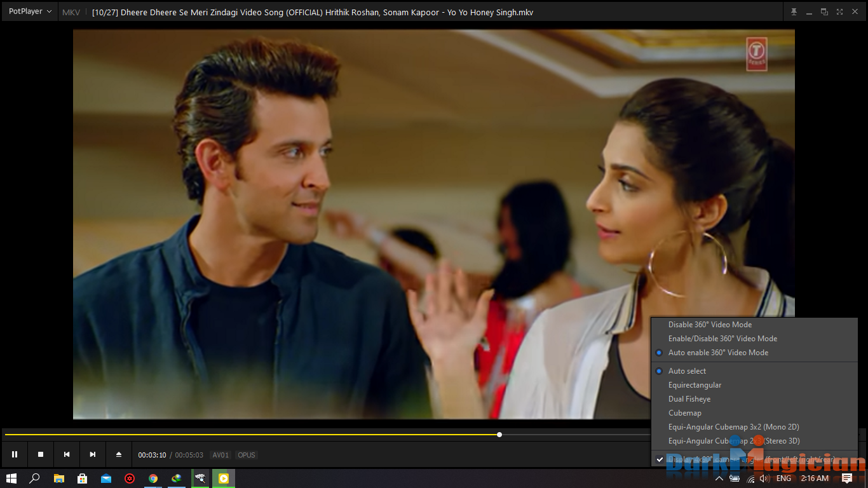Stop playback using the stop button
Screen dimensions: 868x488
[x=41, y=454]
